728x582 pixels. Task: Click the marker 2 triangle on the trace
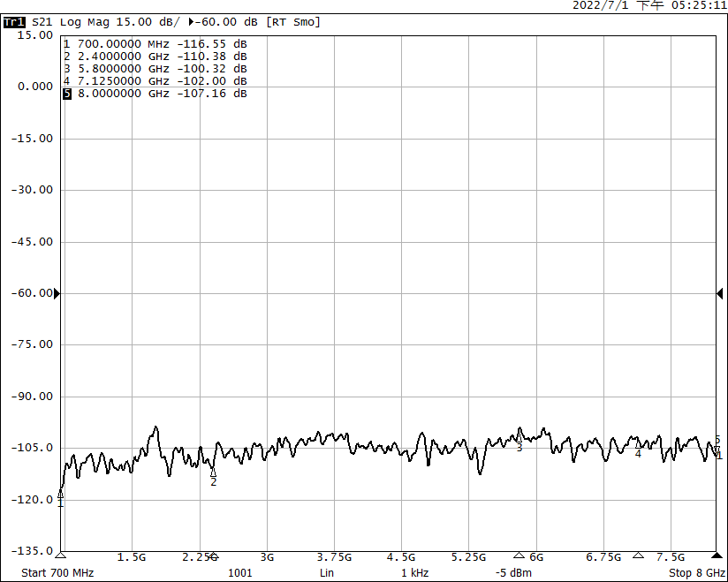point(213,472)
